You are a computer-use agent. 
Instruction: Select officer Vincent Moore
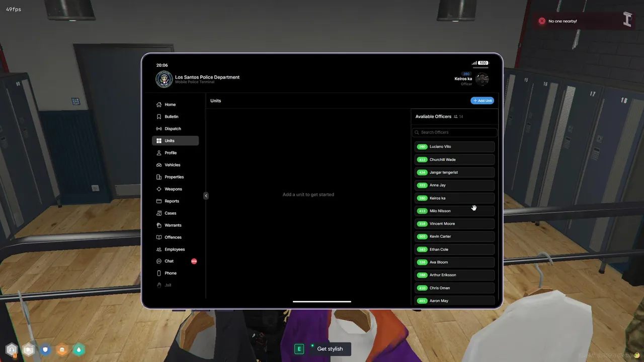point(455,224)
